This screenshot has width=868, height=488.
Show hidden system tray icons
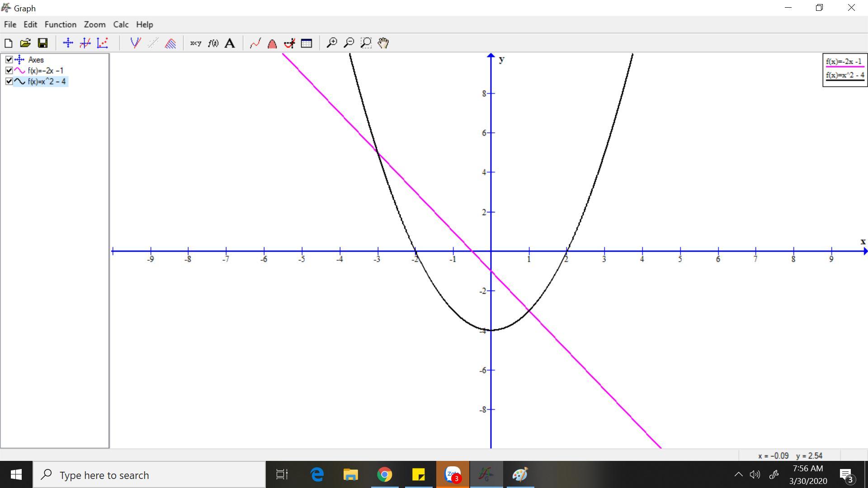click(x=738, y=474)
